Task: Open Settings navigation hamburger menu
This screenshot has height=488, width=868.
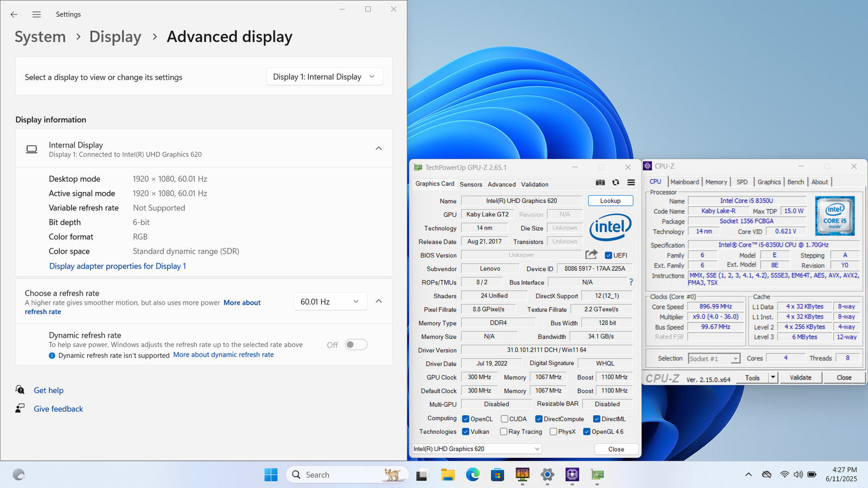Action: [36, 15]
